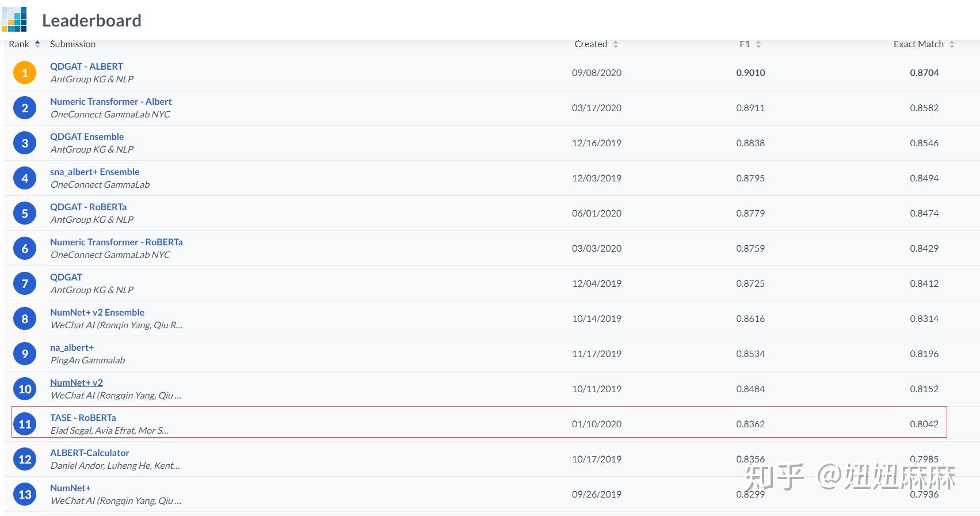
Task: Click the rank 5 badge
Action: click(25, 213)
